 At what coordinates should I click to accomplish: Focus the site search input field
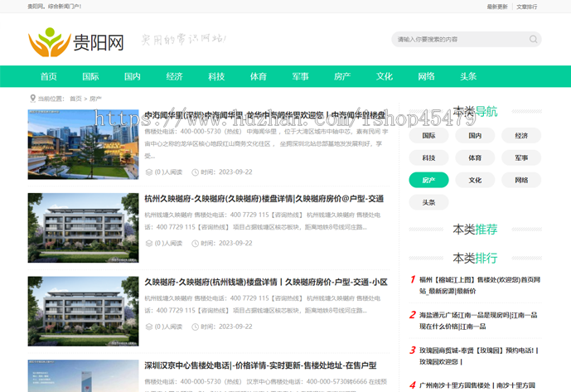click(466, 39)
